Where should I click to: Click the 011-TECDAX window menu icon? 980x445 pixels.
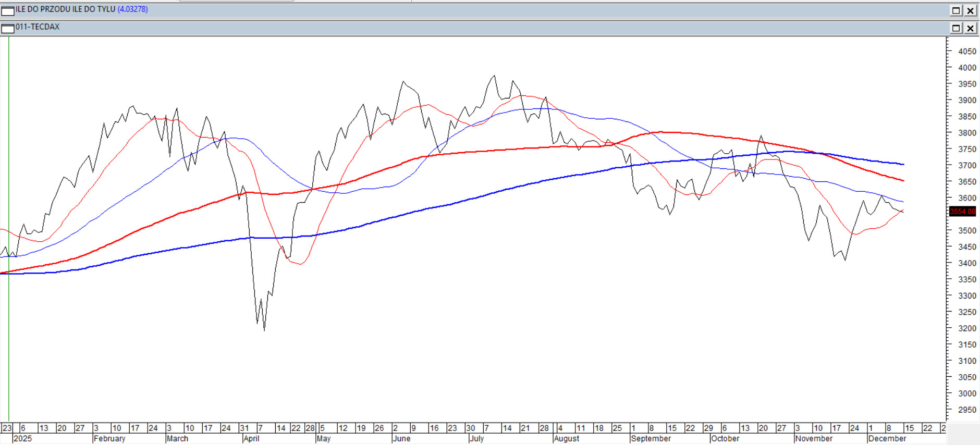point(7,28)
